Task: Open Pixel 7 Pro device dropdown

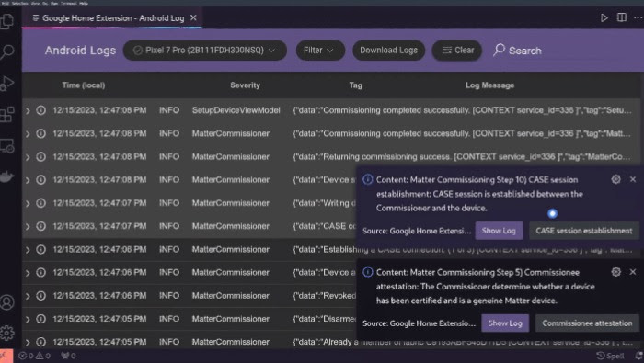Action: pyautogui.click(x=205, y=51)
